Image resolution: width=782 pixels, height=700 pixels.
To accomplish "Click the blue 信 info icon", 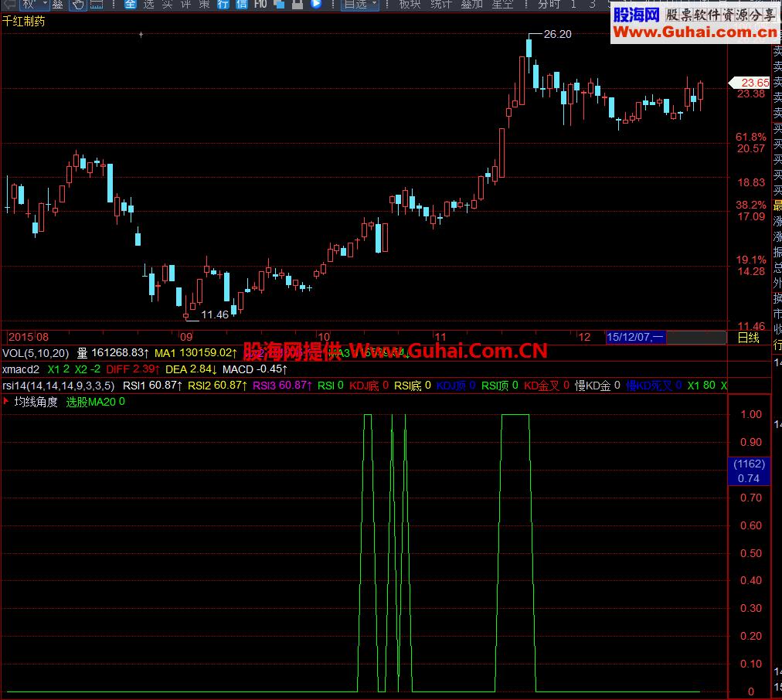I will coord(241,5).
